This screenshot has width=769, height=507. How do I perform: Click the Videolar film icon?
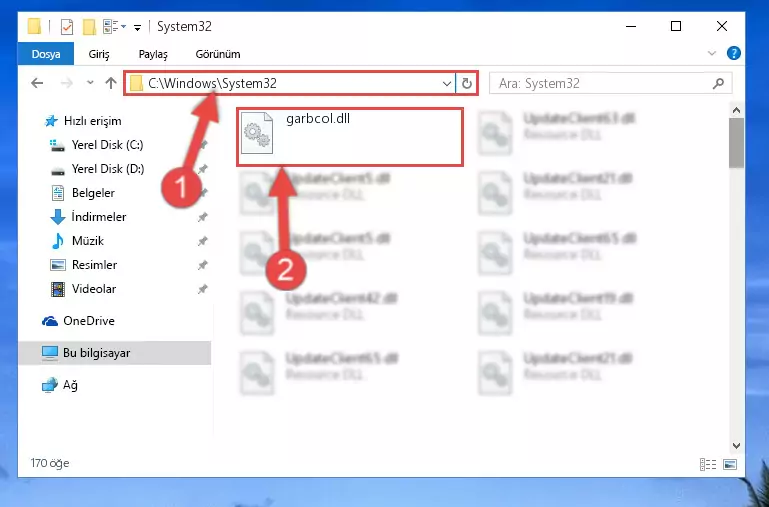[57, 289]
